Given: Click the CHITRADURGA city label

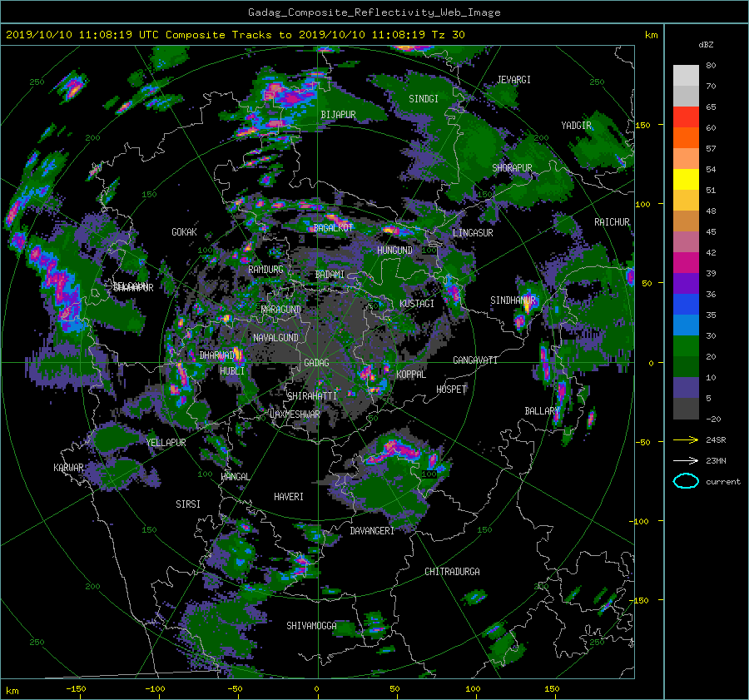Looking at the screenshot, I should pos(452,572).
